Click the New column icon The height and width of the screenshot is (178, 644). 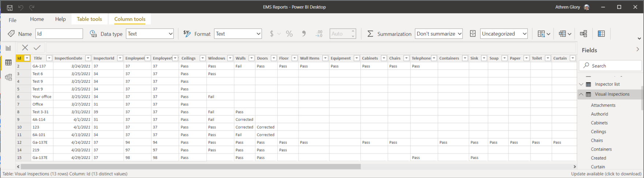(601, 34)
